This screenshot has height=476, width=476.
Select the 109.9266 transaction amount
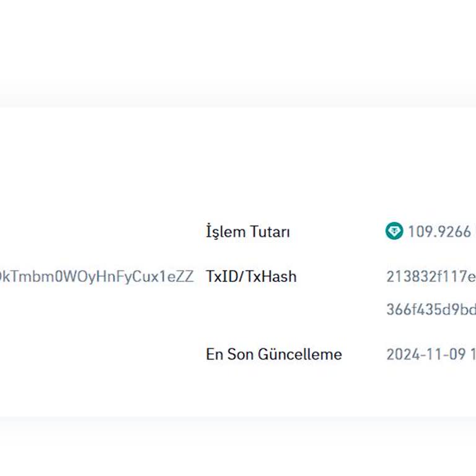point(439,232)
